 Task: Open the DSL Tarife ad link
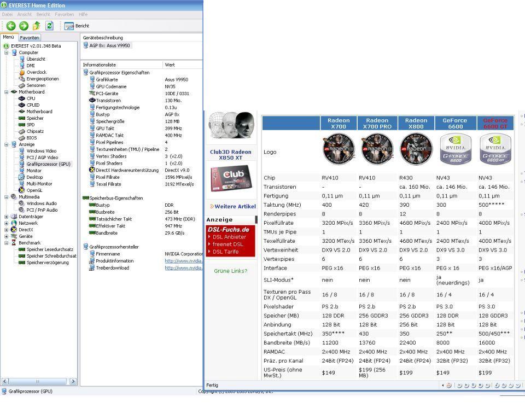click(226, 252)
